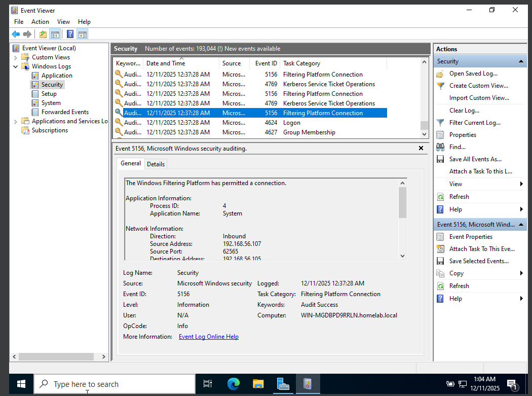
Task: Click the Filter Current Log funnel icon
Action: (x=440, y=123)
